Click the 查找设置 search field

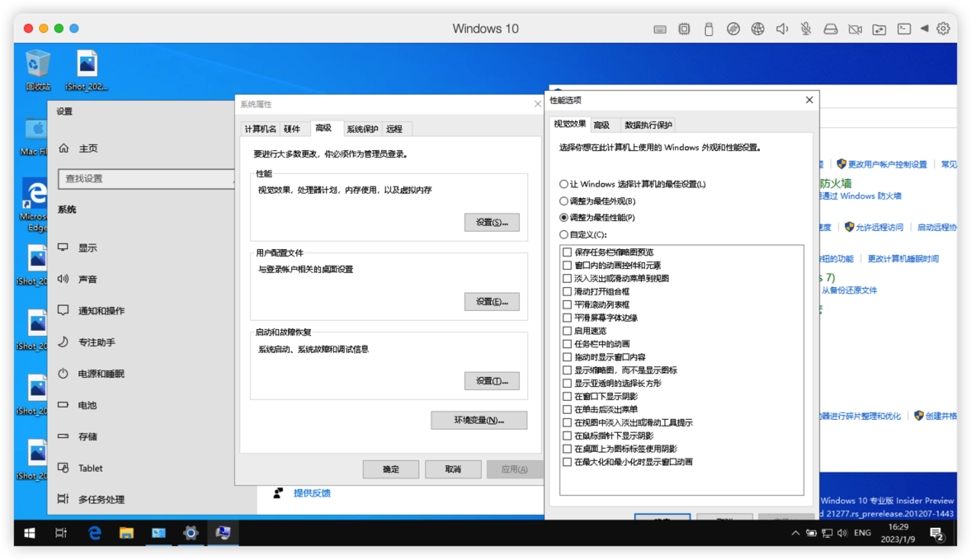145,178
